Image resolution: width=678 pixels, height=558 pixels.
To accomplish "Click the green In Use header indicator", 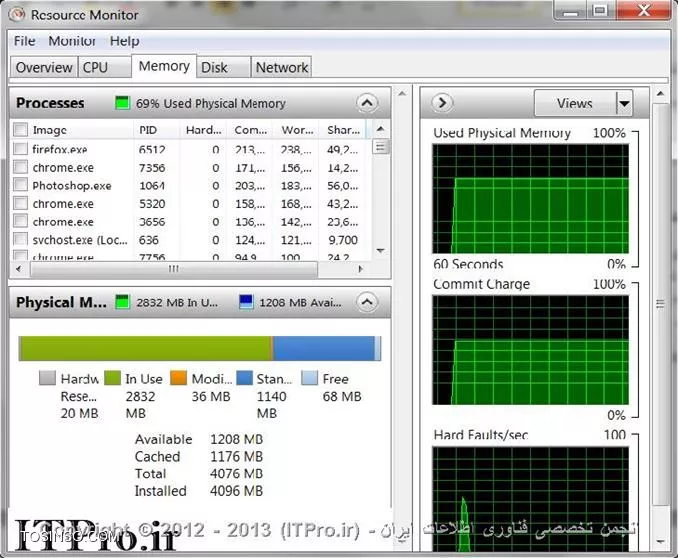I will [122, 302].
